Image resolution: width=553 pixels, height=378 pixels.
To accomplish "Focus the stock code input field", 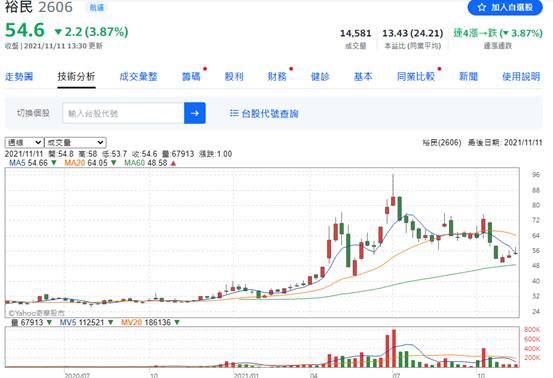I will (x=123, y=113).
